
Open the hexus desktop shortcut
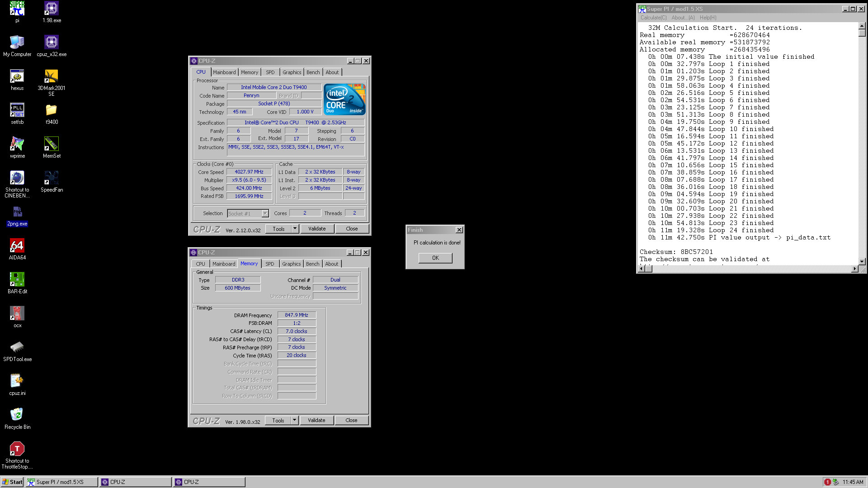pyautogui.click(x=17, y=80)
